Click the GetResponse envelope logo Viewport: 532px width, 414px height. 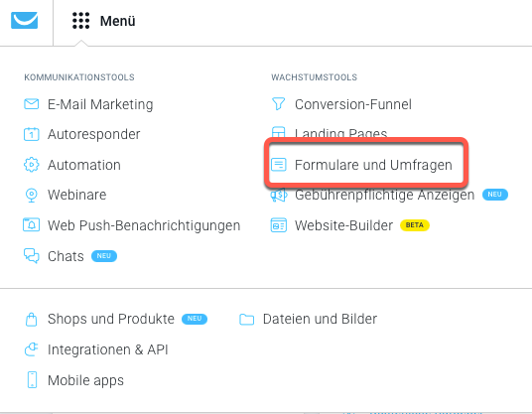[25, 21]
